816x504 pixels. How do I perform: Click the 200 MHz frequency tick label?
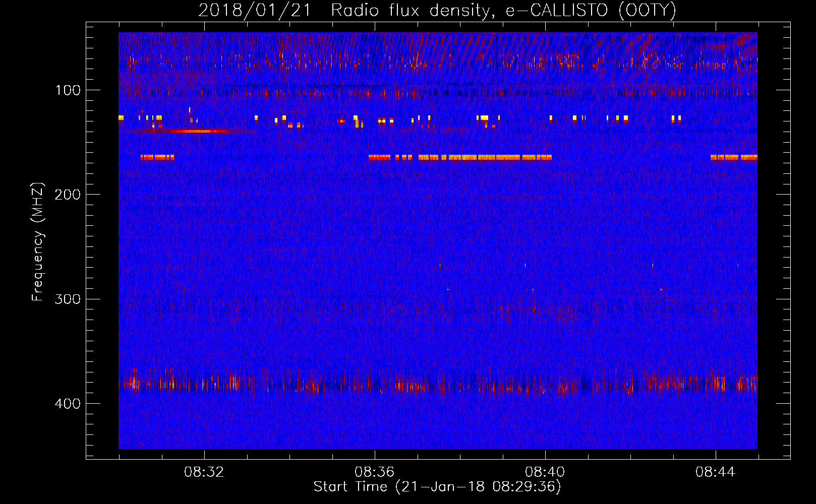point(68,195)
